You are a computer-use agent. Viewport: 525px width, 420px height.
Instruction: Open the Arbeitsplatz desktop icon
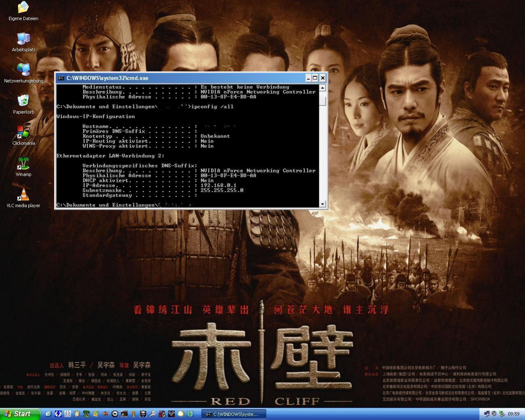[x=23, y=42]
